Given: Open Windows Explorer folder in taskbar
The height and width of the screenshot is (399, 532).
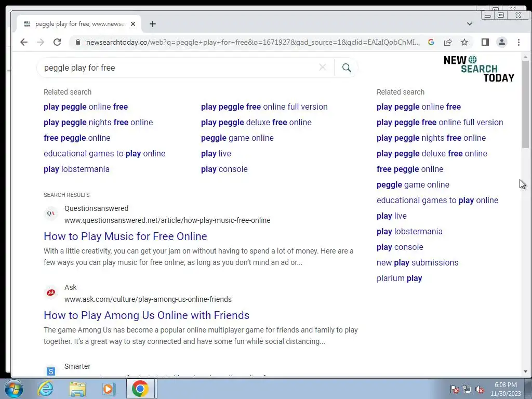Looking at the screenshot, I should 77,389.
